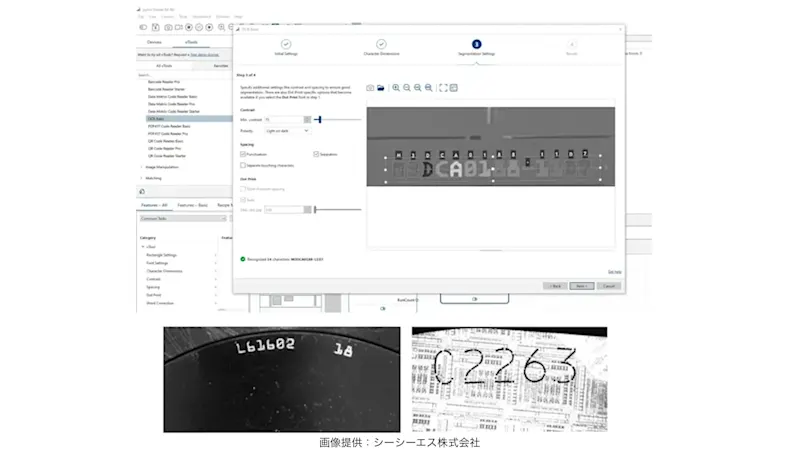Screen dimensions: 800x450
Task: Click the save document icon in the main toolbar
Action: [x=156, y=27]
